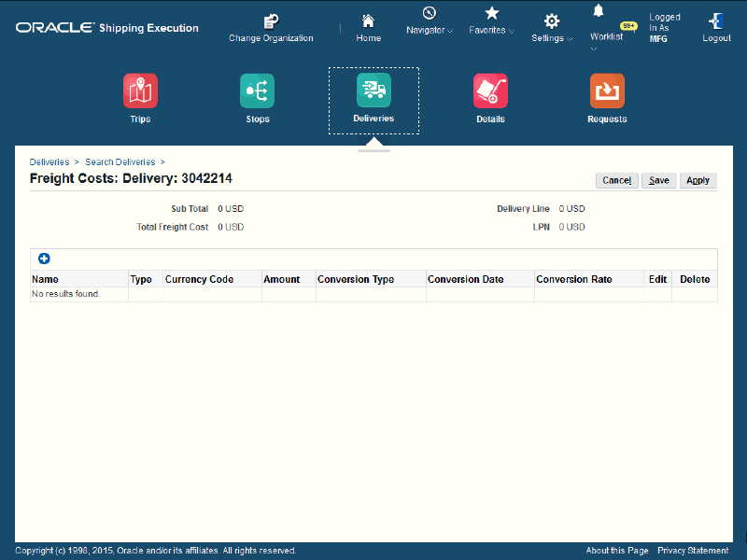Click the Oracle logo
Screen dimensions: 747x560
[55, 28]
